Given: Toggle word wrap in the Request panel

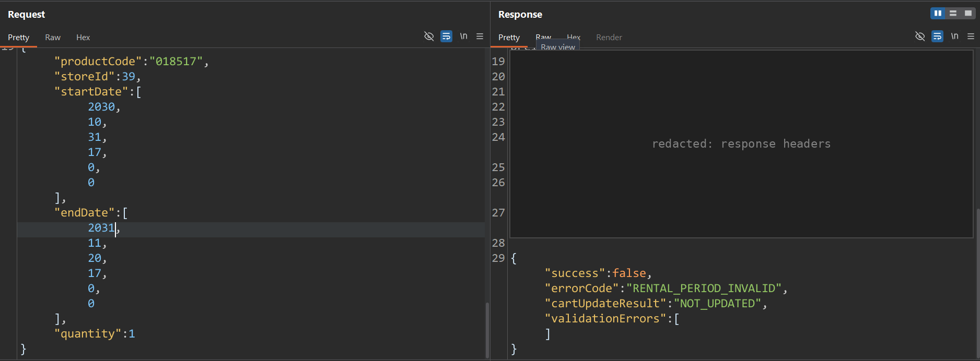Looking at the screenshot, I should pos(446,37).
